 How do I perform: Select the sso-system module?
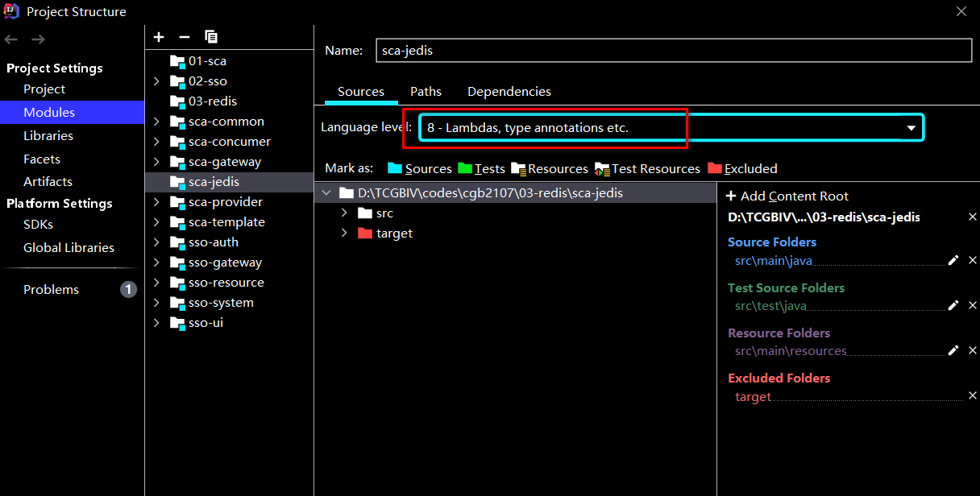click(x=221, y=303)
